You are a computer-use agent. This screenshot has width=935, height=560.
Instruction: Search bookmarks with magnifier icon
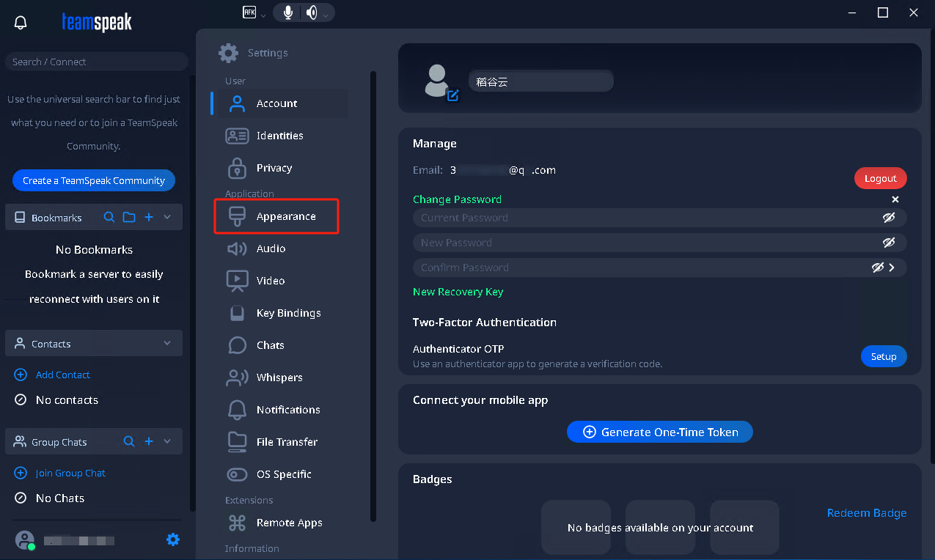click(109, 218)
